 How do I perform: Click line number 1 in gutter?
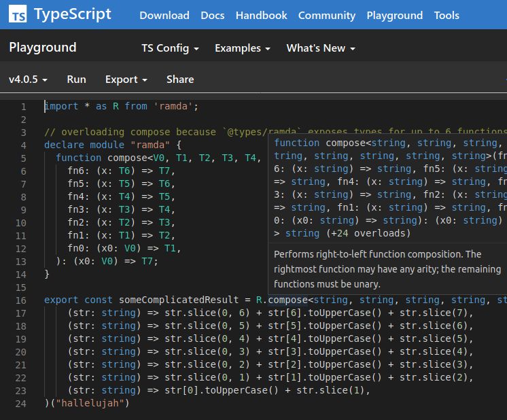24,107
